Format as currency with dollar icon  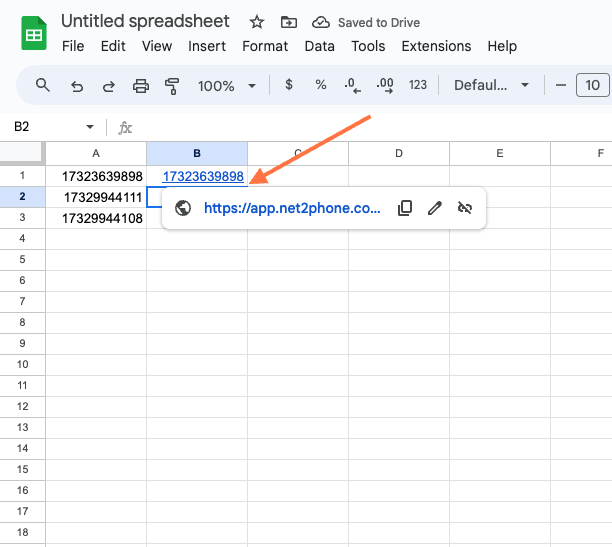pyautogui.click(x=289, y=84)
